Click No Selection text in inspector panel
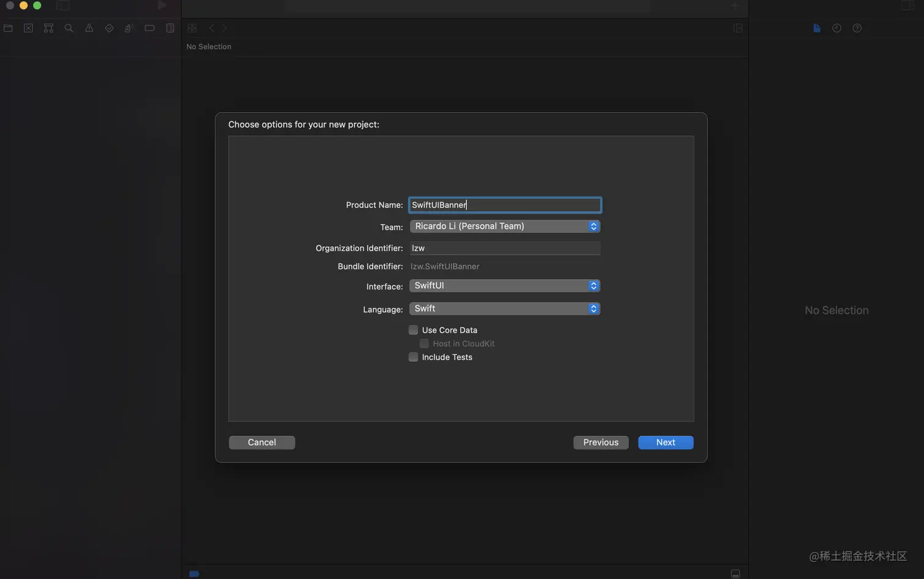The image size is (924, 579). 837,310
